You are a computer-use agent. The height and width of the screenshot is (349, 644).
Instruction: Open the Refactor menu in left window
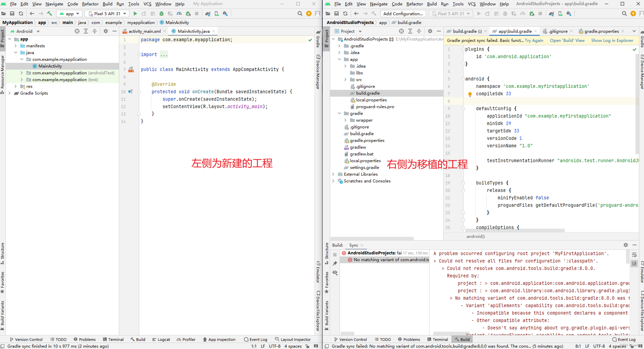coord(90,4)
